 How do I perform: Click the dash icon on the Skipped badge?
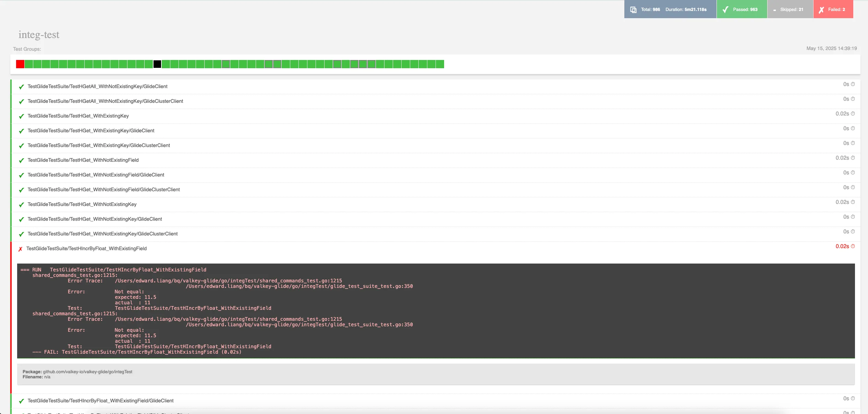coord(775,9)
